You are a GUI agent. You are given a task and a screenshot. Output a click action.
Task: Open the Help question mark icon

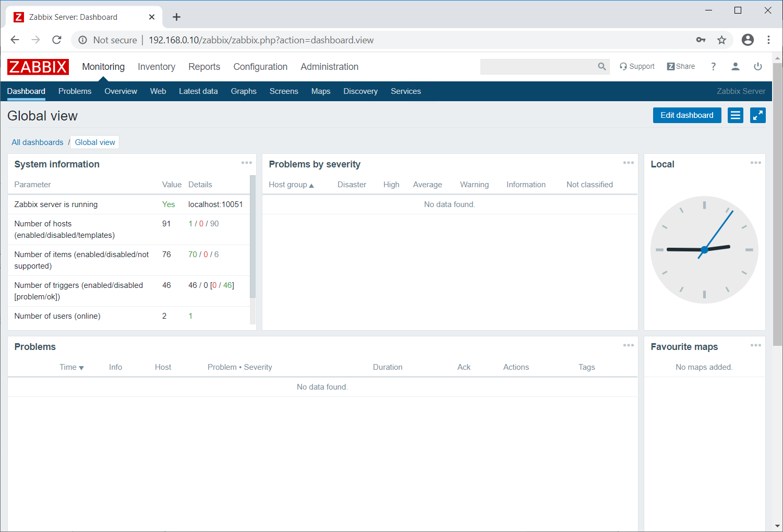(713, 66)
